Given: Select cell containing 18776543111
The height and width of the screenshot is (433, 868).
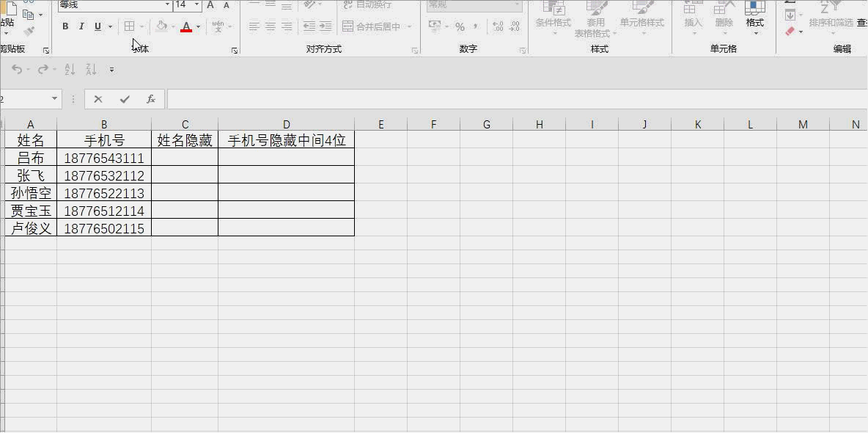Looking at the screenshot, I should pos(104,158).
